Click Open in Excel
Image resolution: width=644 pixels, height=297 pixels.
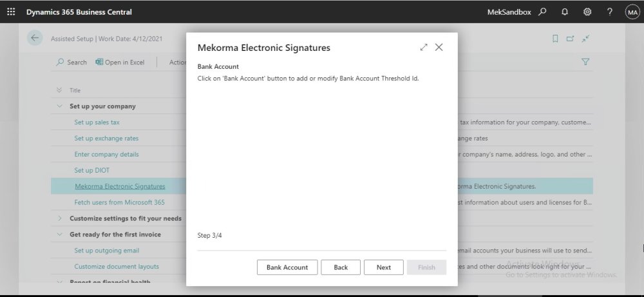click(120, 62)
